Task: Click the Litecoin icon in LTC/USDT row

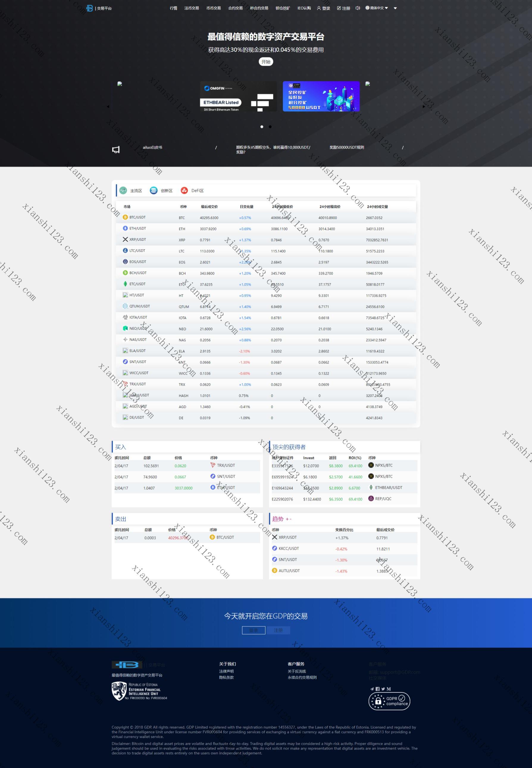Action: point(125,250)
